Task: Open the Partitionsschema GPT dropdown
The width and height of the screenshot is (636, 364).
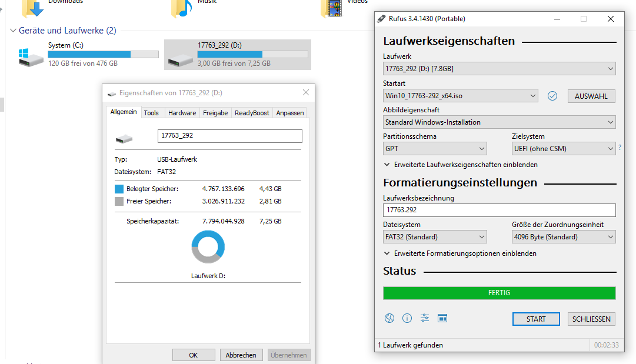Action: coord(435,148)
